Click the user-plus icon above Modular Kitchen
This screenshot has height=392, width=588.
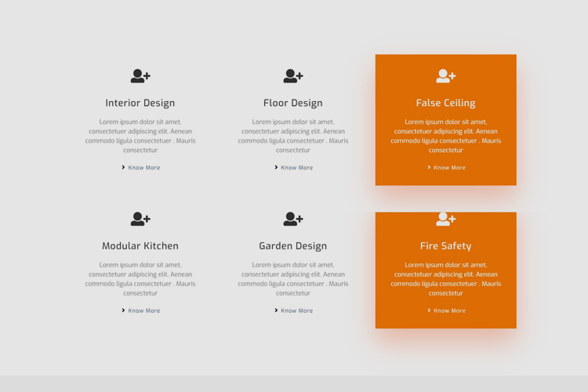click(x=140, y=219)
